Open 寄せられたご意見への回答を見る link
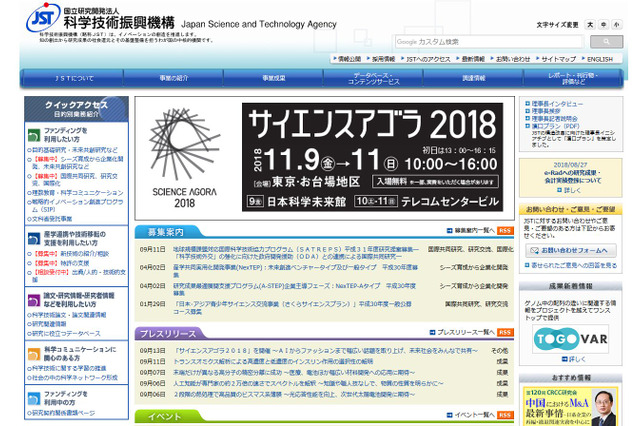 (574, 265)
